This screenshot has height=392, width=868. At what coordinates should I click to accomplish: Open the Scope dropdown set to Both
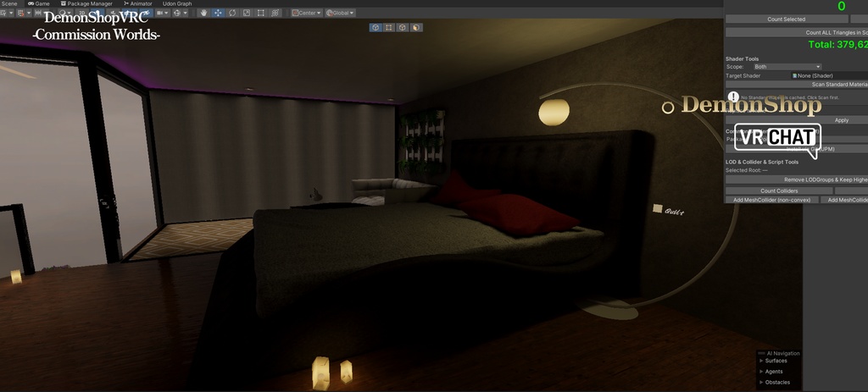coord(787,67)
